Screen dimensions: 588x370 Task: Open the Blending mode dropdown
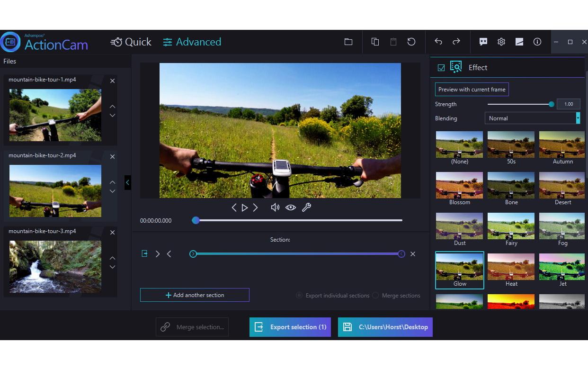click(532, 118)
